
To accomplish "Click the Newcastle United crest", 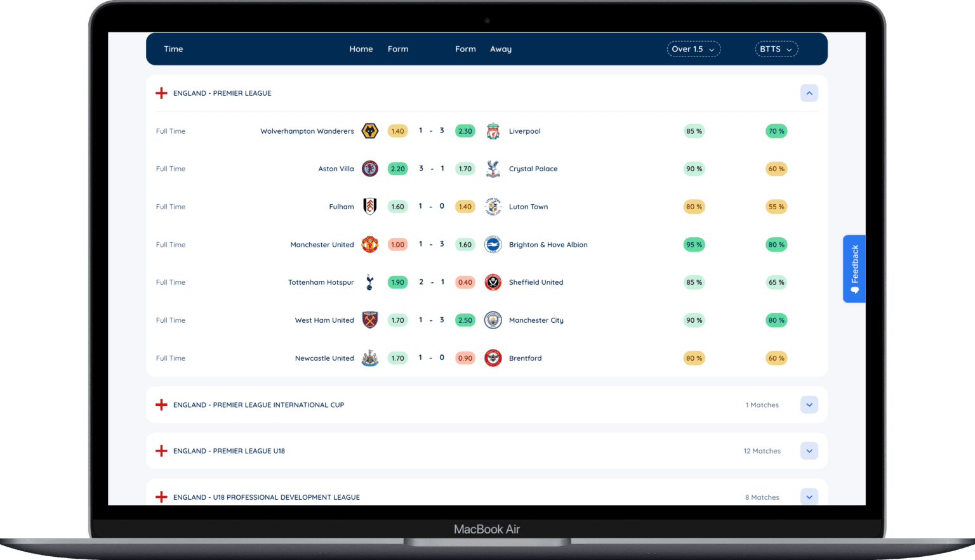I will tap(370, 358).
